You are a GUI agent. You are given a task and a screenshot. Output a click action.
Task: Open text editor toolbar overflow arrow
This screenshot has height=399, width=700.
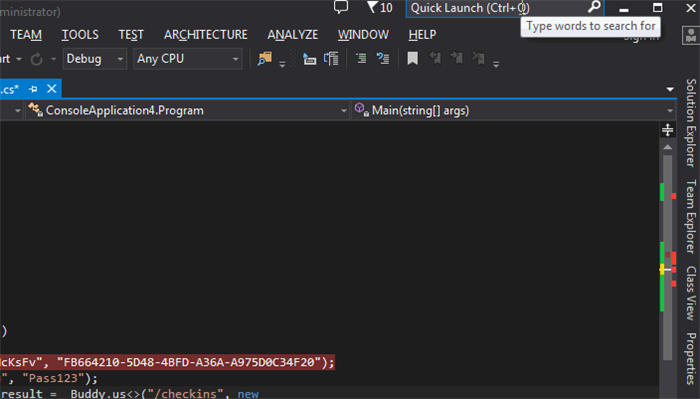point(496,64)
